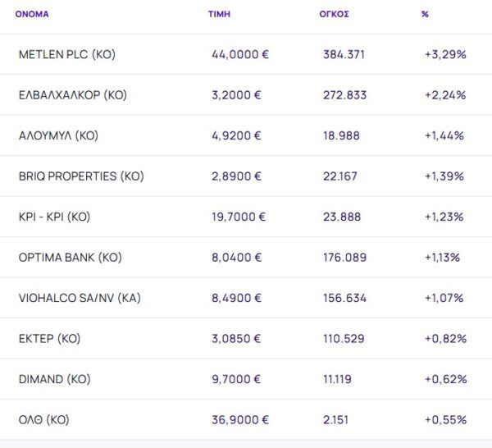Screen dimensions: 492x448
Task: Click METLEN price 44,0000 € cell
Action: point(240,54)
